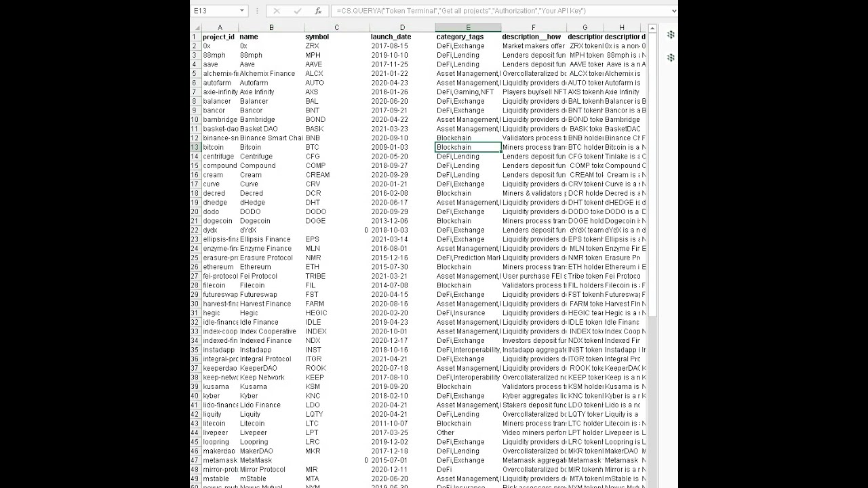Select column B header

271,28
